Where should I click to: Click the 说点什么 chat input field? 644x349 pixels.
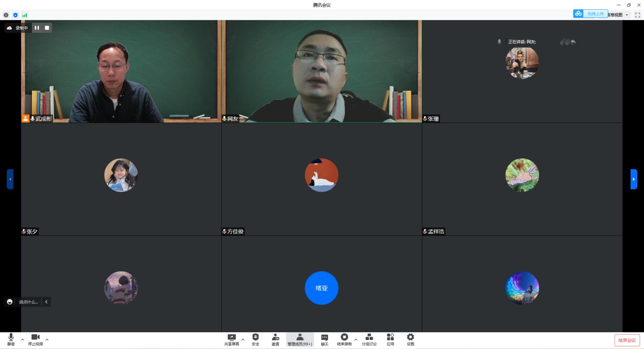point(28,302)
